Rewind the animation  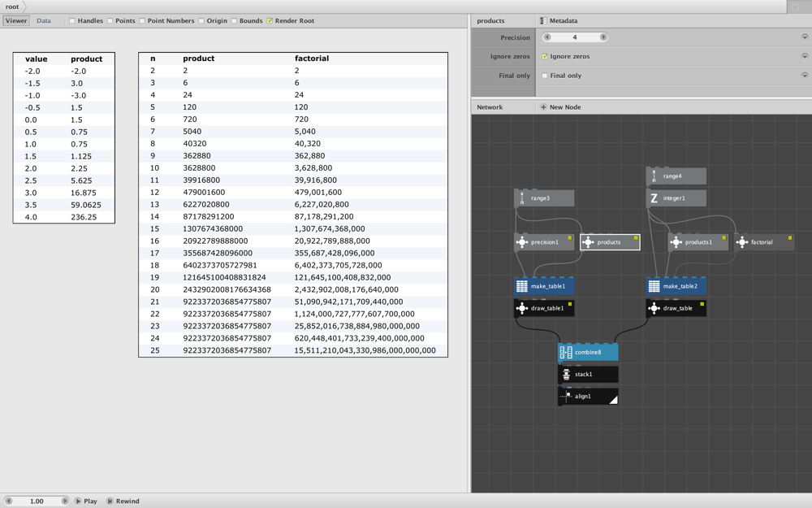click(x=123, y=501)
